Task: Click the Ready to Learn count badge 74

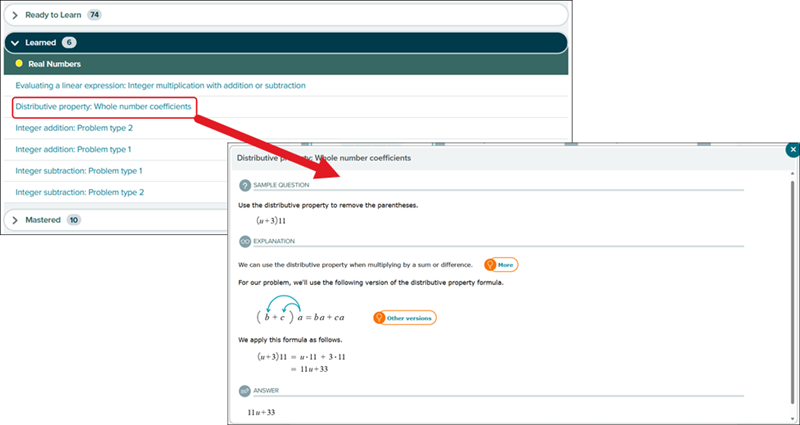Action: coord(94,15)
